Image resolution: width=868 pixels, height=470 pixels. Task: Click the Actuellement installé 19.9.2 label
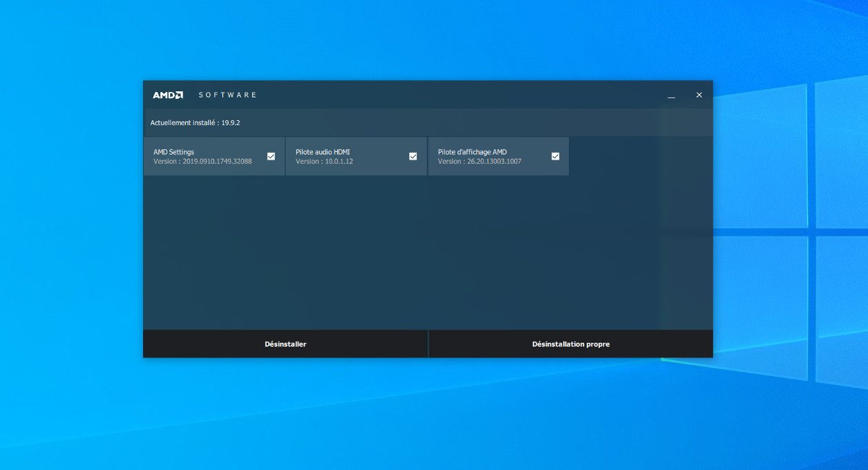click(195, 123)
